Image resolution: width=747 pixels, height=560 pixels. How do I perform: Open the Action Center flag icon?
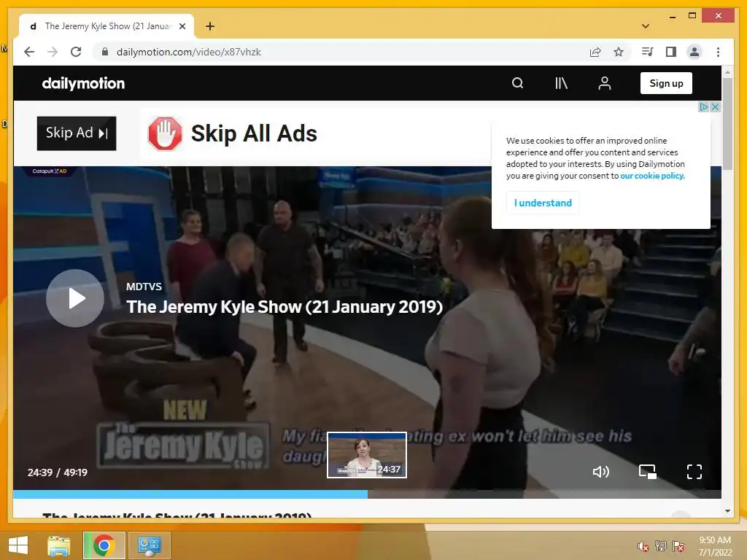pyautogui.click(x=678, y=545)
